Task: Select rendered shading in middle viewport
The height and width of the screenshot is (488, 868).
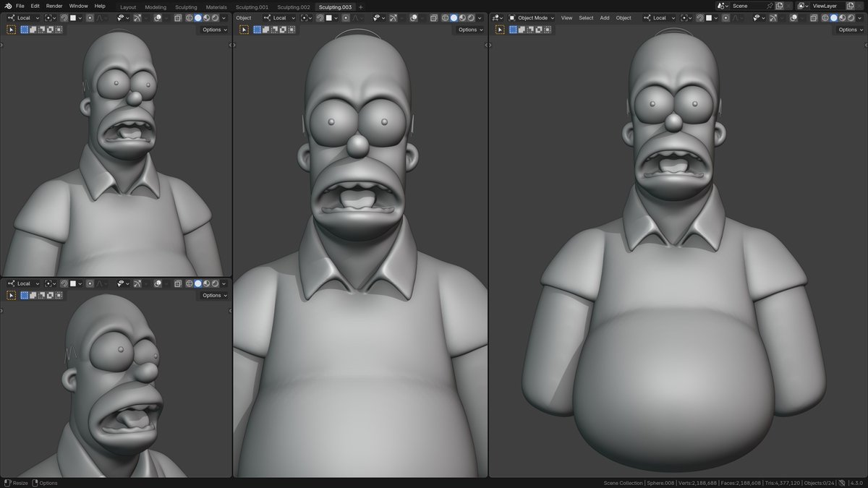Action: (x=471, y=17)
